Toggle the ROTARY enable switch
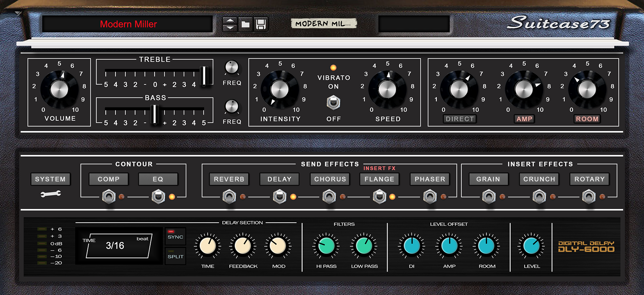 (589, 197)
